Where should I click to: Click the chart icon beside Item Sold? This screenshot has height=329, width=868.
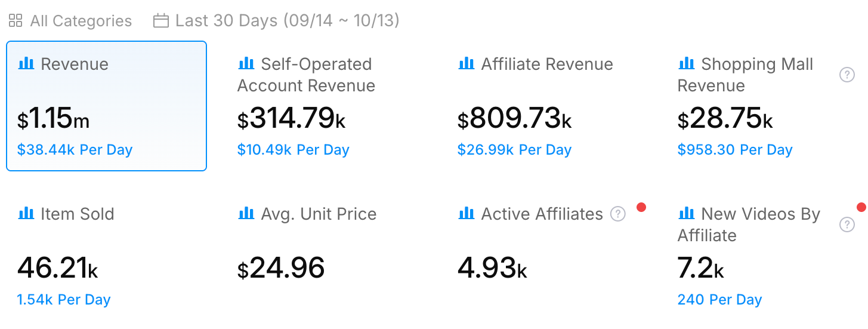(26, 213)
